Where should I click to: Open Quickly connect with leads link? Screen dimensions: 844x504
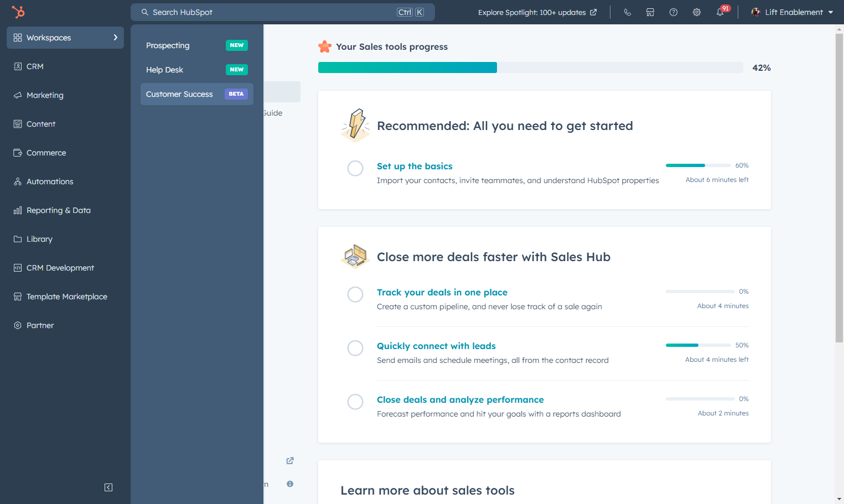(436, 346)
